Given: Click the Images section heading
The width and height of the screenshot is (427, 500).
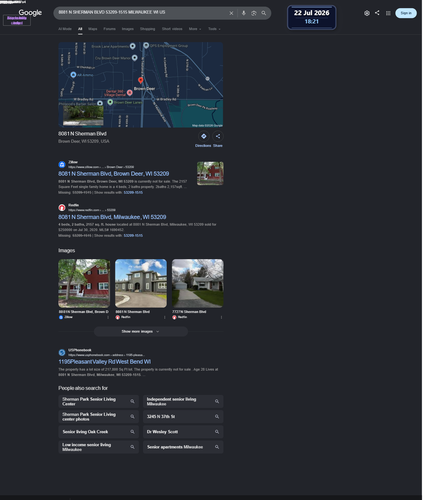Looking at the screenshot, I should (67, 250).
